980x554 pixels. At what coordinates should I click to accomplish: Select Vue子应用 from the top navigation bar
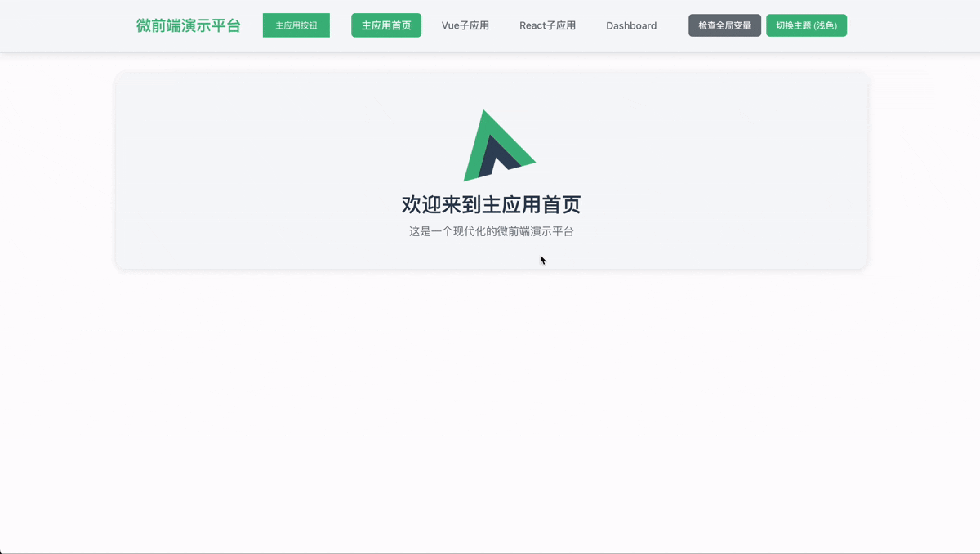(465, 25)
